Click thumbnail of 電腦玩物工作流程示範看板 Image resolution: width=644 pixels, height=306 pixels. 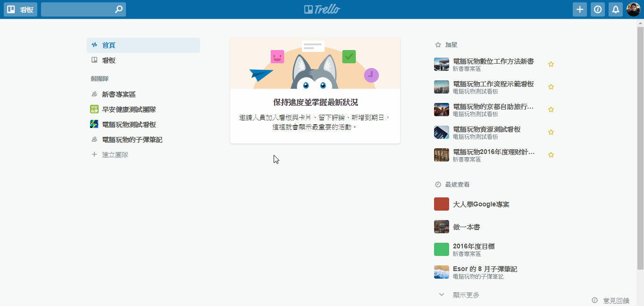click(442, 87)
